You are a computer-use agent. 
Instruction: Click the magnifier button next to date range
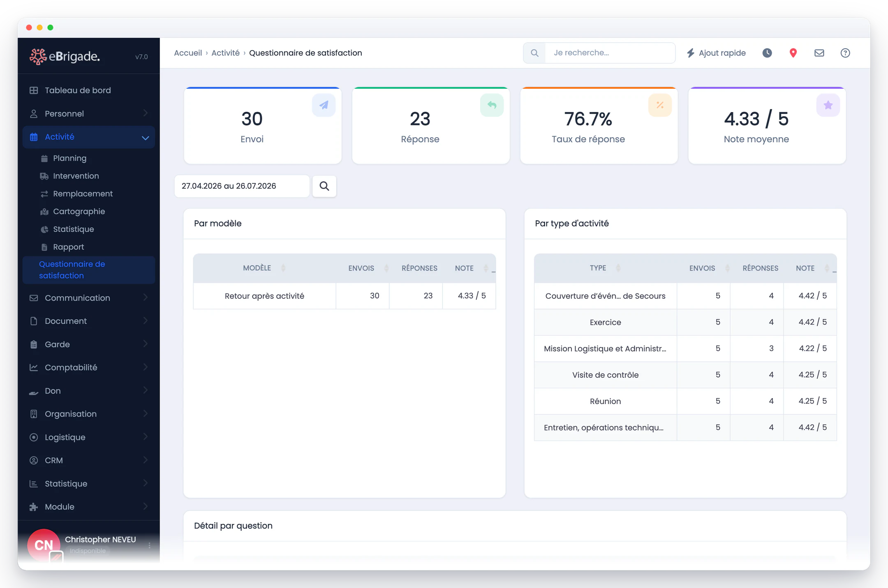coord(324,186)
